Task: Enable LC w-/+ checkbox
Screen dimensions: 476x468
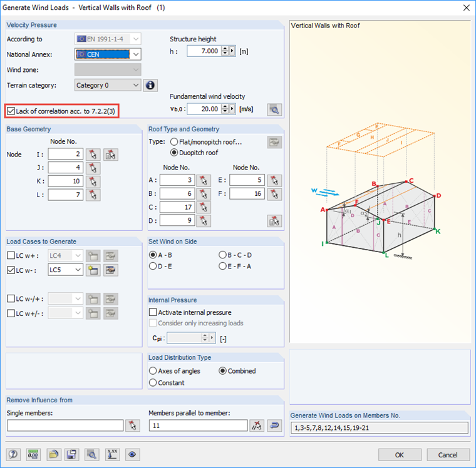Action: [11, 298]
